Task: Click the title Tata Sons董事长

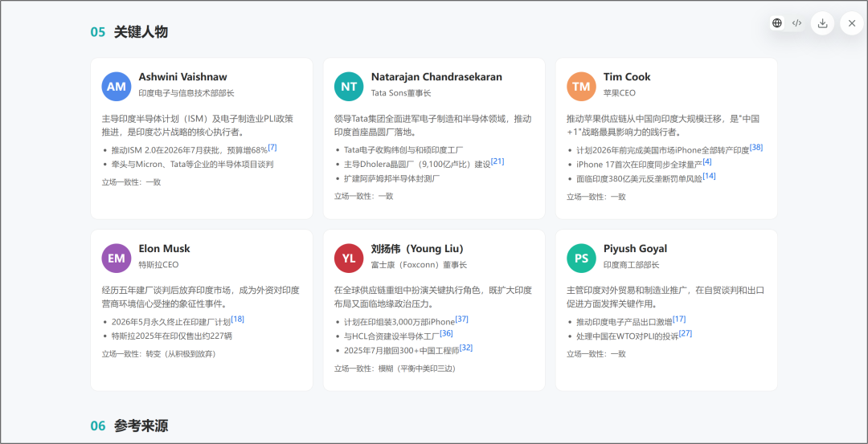Action: pos(401,93)
